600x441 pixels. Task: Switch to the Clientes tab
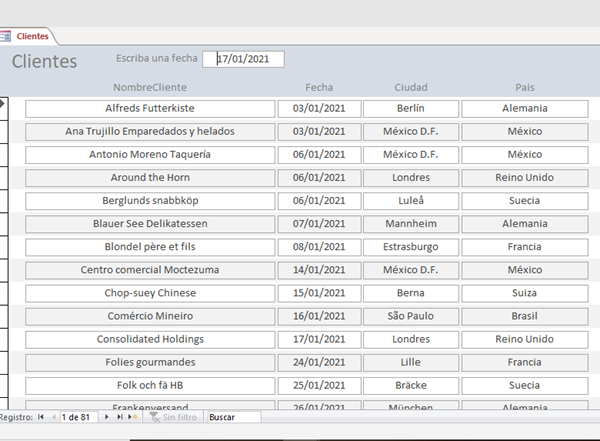click(x=31, y=36)
